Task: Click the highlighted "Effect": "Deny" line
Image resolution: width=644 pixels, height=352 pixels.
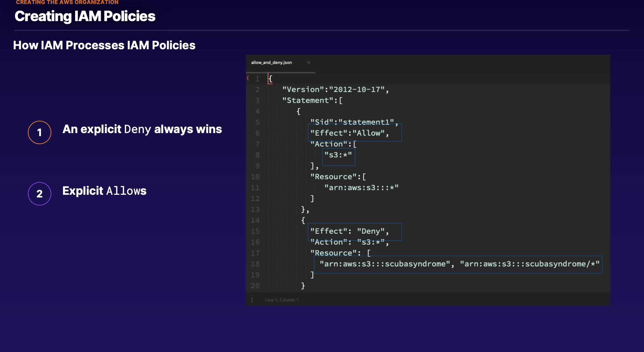Action: [x=350, y=231]
